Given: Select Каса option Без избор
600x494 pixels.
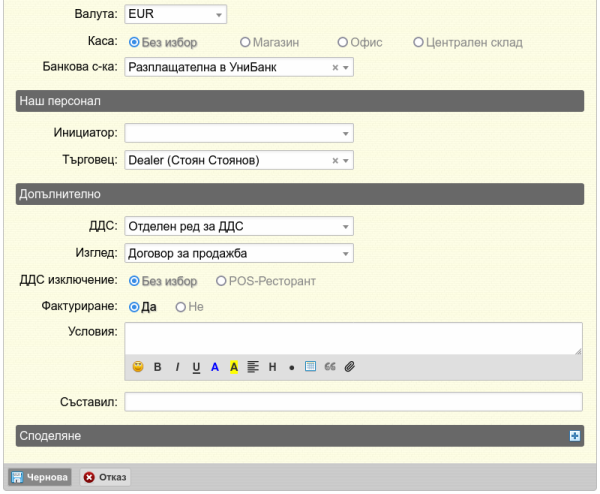Looking at the screenshot, I should coord(134,42).
